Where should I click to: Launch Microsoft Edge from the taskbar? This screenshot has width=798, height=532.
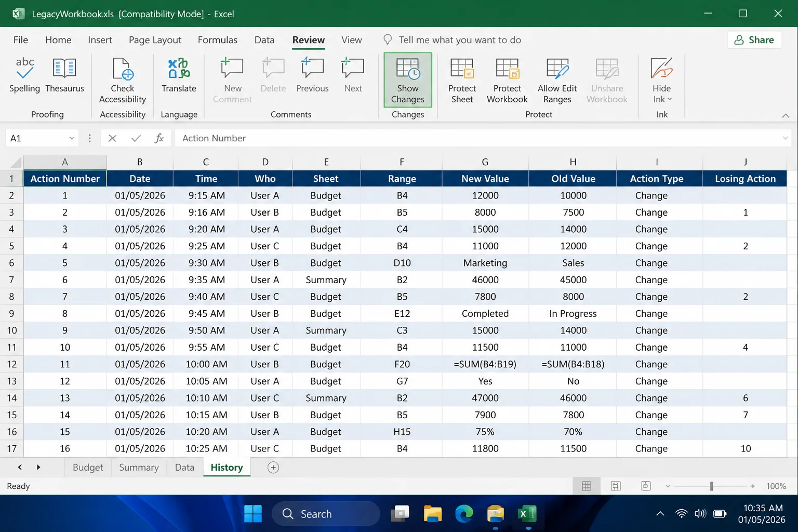pos(464,514)
